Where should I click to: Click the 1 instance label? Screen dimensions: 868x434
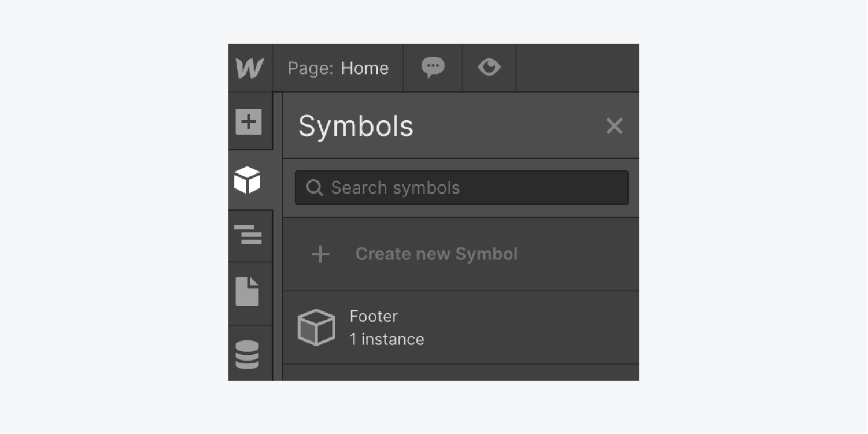[x=387, y=339]
